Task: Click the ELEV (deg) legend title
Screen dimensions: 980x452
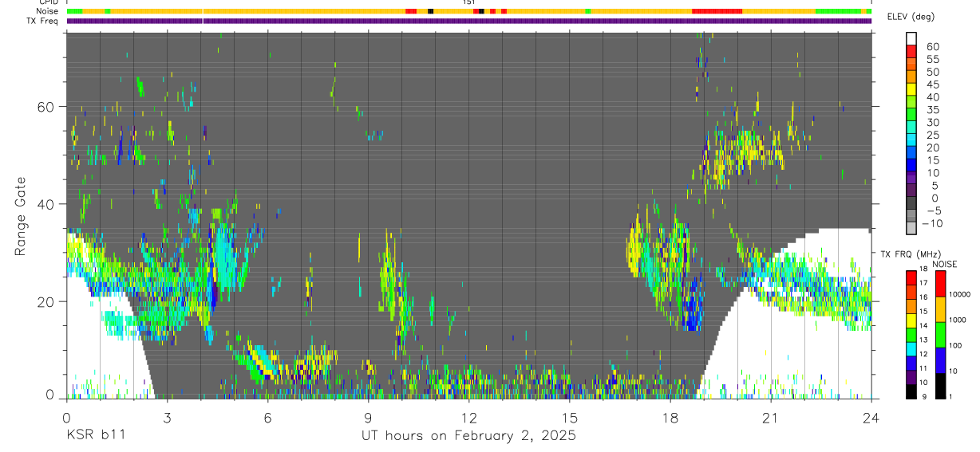Action: [x=912, y=17]
